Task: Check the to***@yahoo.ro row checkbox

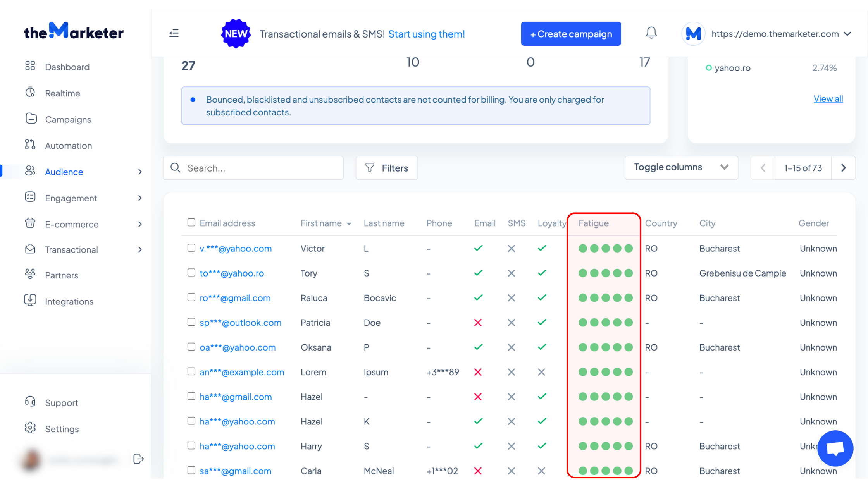Action: 191,272
